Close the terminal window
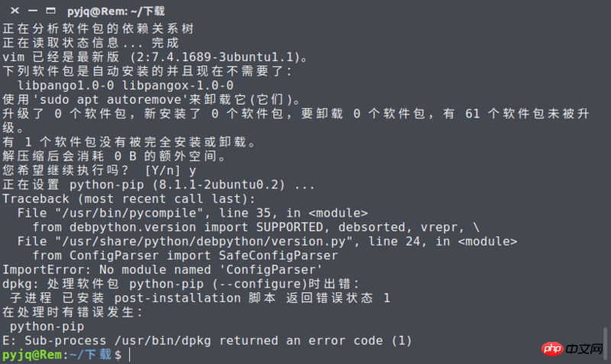Screen dimensions: 611x364 [x=15, y=10]
